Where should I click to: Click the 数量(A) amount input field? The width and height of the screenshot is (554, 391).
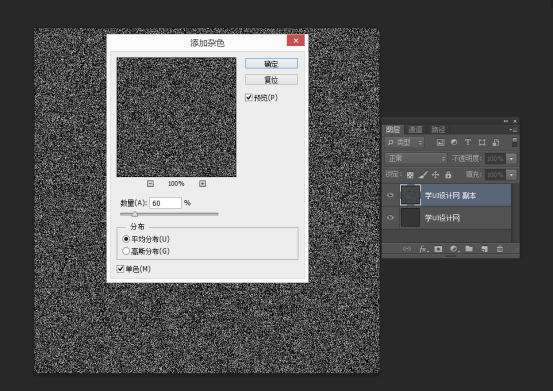[x=165, y=203]
